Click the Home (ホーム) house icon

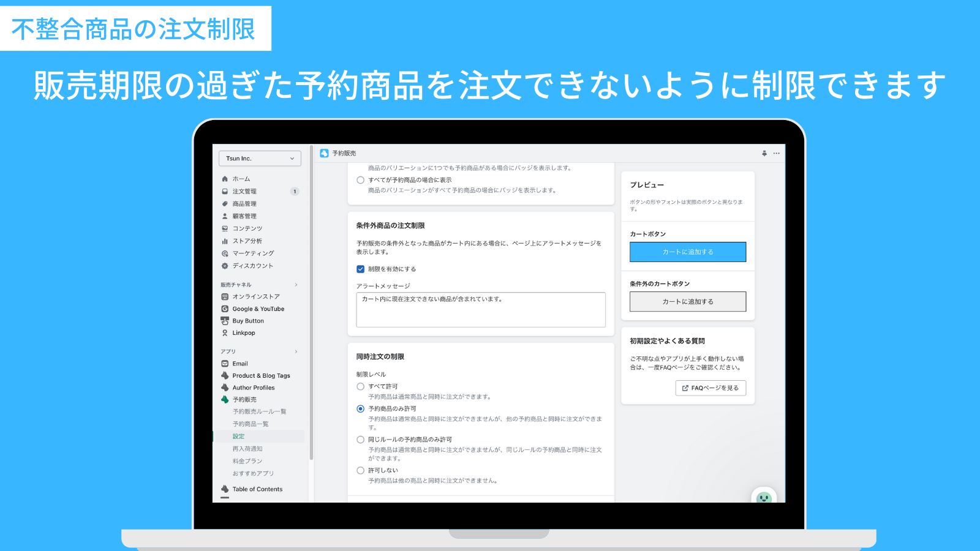[x=225, y=179]
